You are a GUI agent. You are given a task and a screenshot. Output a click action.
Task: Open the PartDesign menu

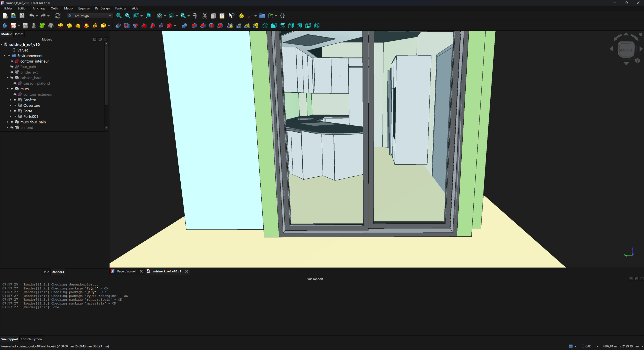pos(102,8)
